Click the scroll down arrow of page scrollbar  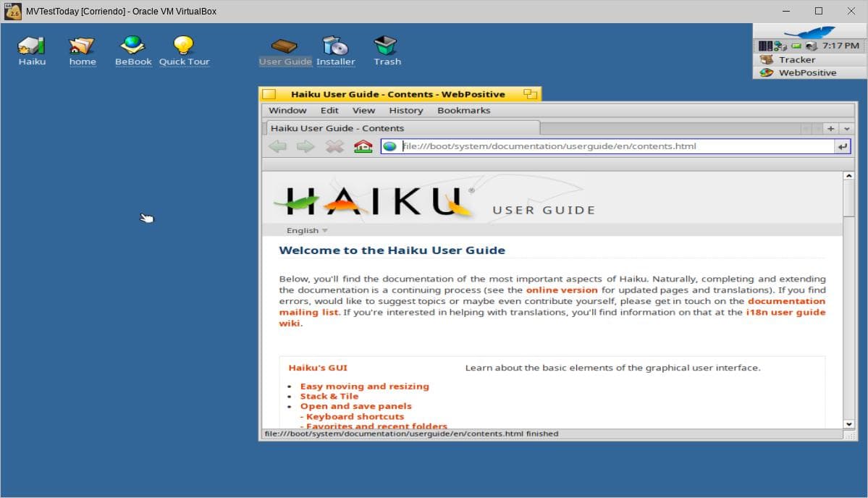tap(849, 424)
